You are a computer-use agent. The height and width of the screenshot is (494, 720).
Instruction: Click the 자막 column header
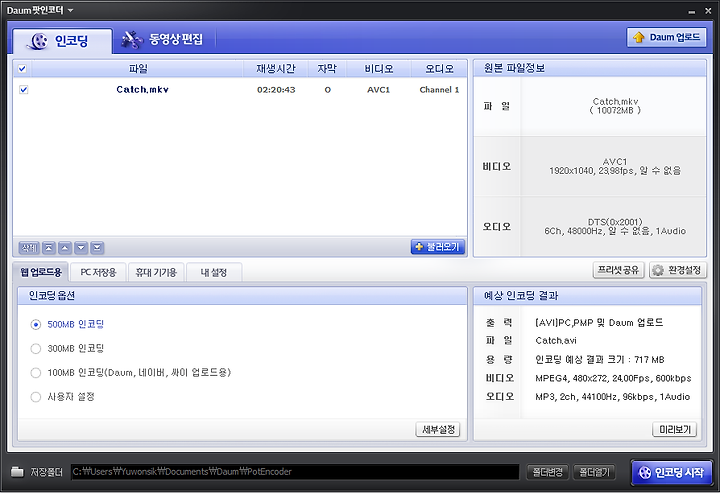(x=327, y=69)
